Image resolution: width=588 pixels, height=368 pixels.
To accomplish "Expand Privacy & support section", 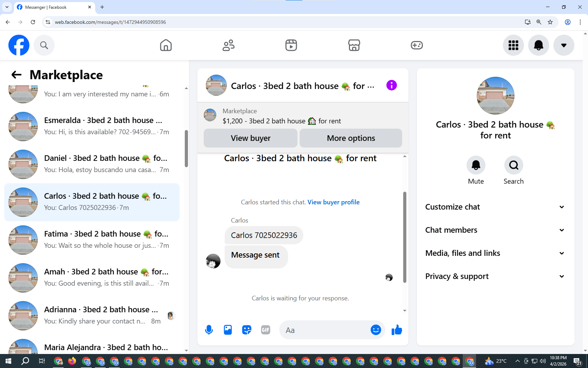I will click(495, 276).
